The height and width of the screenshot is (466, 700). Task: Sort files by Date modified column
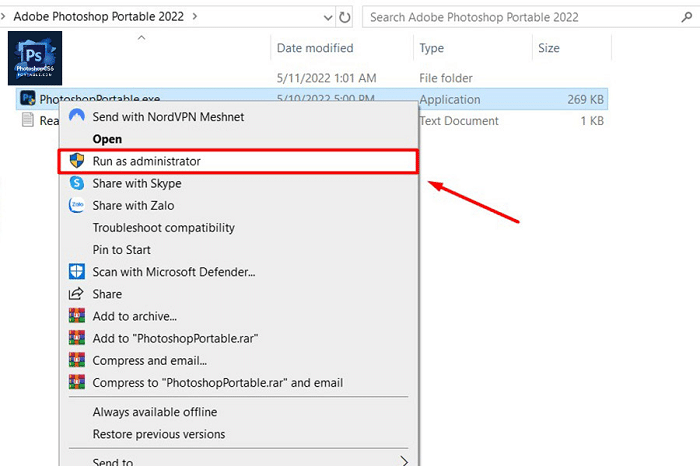pos(314,48)
